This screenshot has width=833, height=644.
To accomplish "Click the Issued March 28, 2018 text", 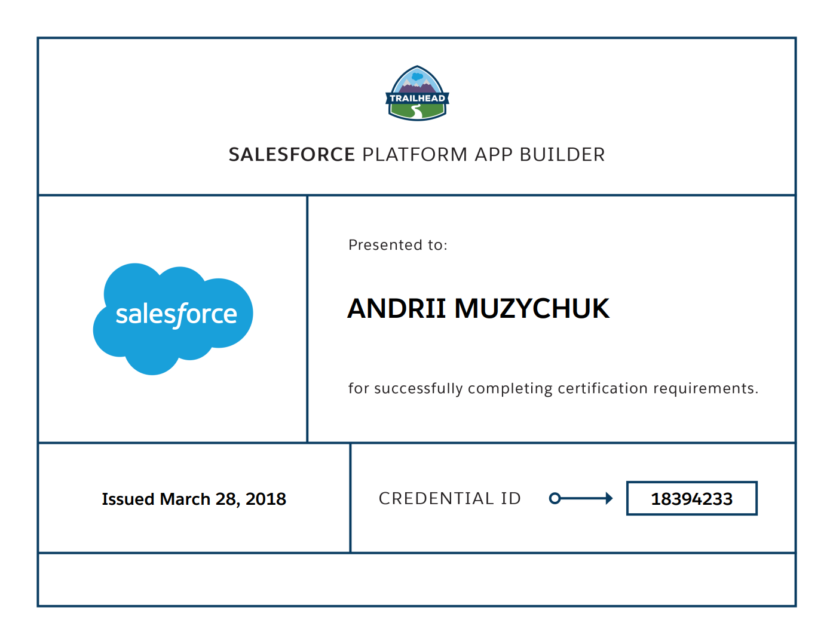I will click(x=194, y=499).
